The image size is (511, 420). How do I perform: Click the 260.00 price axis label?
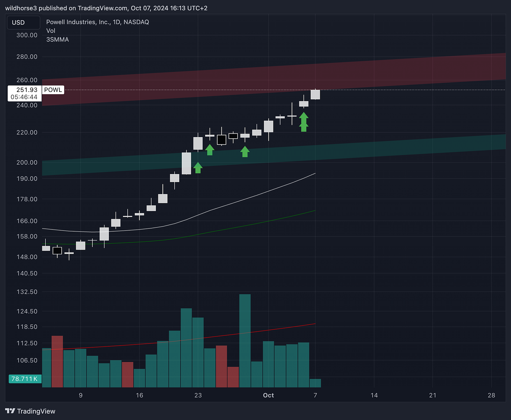tap(27, 80)
